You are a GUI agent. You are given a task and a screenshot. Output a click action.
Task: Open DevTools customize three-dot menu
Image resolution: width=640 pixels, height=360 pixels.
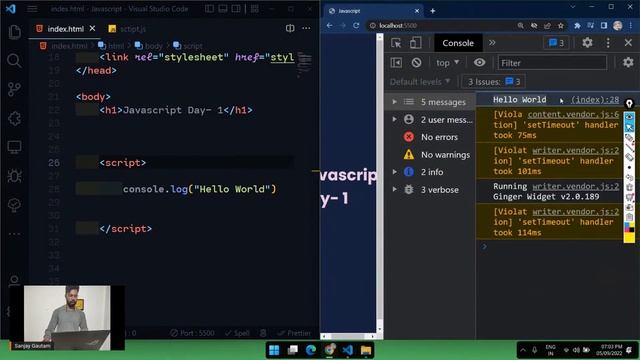pos(608,42)
